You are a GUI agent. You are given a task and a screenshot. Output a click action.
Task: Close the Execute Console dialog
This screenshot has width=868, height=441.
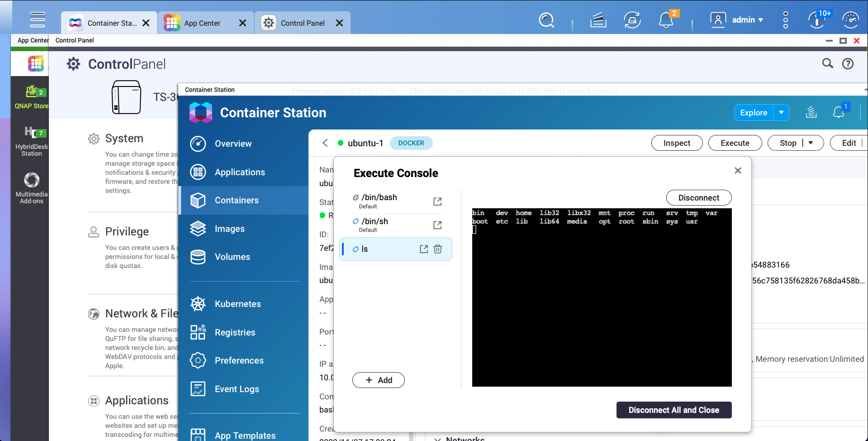[x=738, y=171]
